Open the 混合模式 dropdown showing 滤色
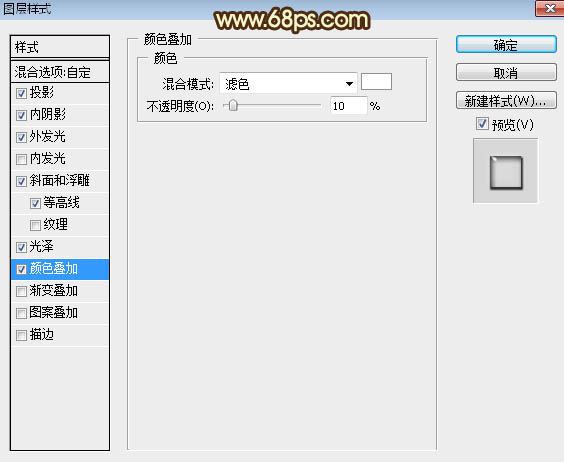Screen dimensions: 564x462 (x=288, y=84)
